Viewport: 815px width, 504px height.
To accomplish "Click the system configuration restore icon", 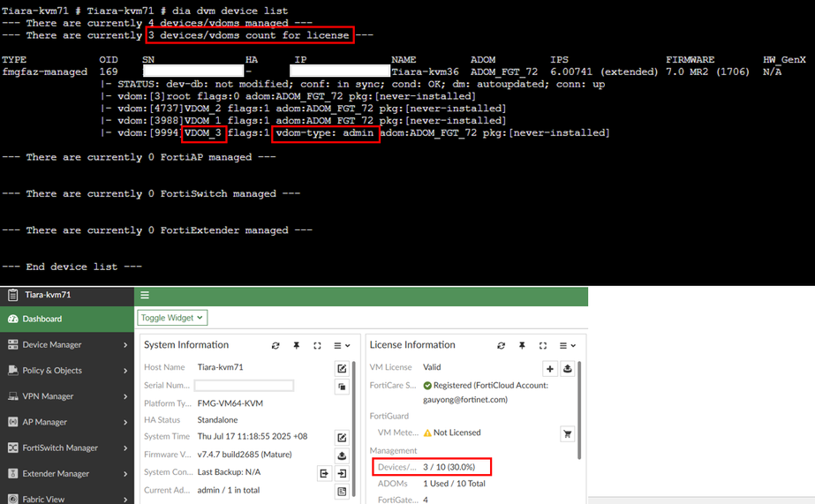I will 342,473.
